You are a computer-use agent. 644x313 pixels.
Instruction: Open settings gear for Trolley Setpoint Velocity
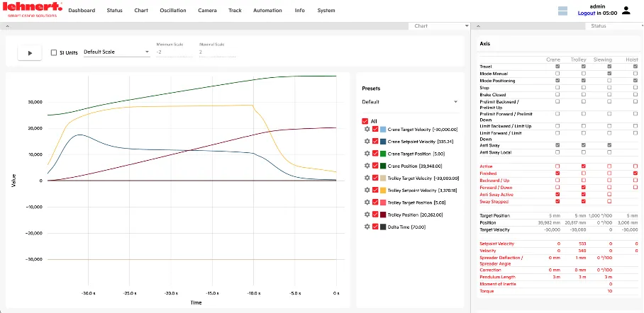pos(367,190)
